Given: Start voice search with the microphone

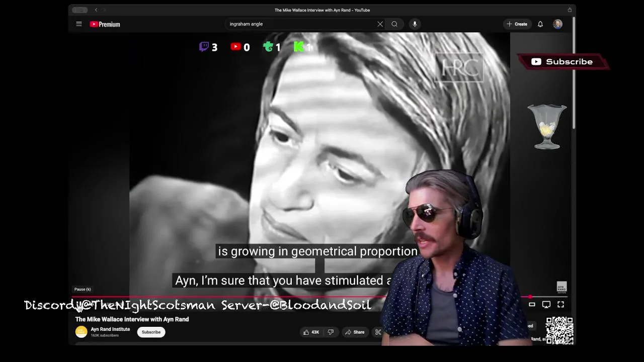Looking at the screenshot, I should click(x=415, y=24).
